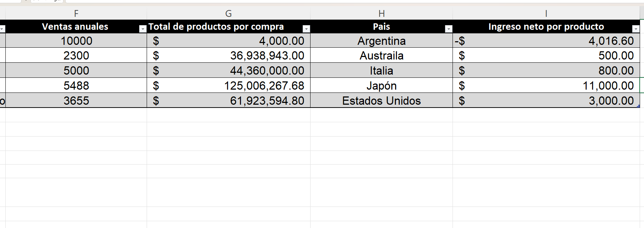The height and width of the screenshot is (228, 644).
Task: Click the table resize handle corner
Action: coord(638,106)
